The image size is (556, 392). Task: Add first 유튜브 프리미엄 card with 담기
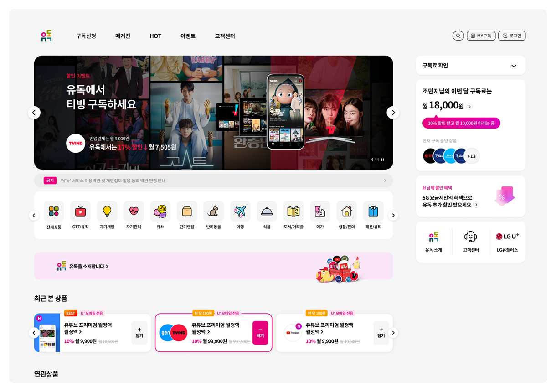coord(139,333)
